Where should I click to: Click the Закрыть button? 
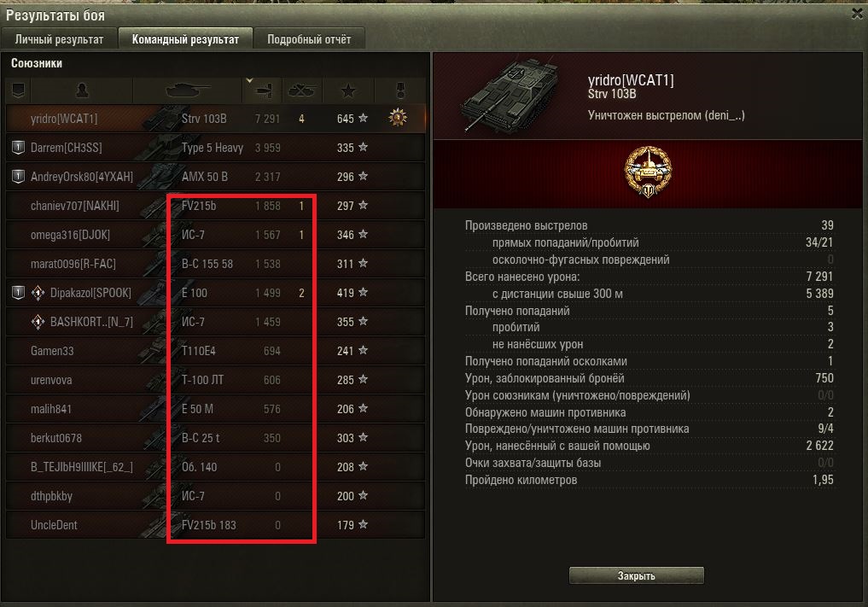pos(637,575)
